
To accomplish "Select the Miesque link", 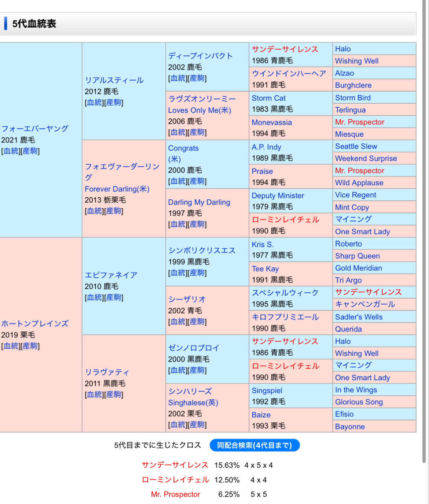I will coord(349,134).
